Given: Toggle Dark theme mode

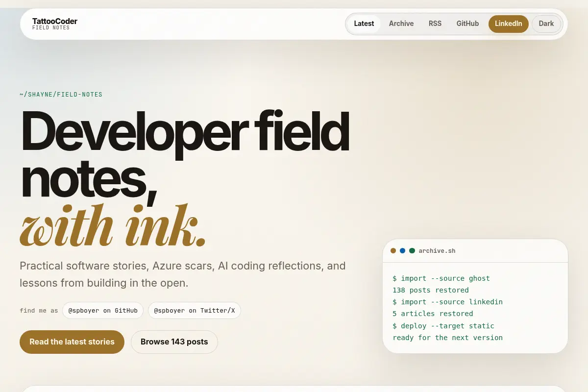Looking at the screenshot, I should [x=546, y=24].
